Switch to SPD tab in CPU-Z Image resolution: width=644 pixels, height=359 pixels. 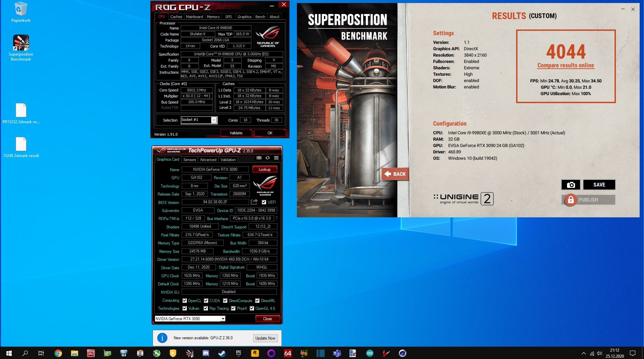pyautogui.click(x=228, y=17)
